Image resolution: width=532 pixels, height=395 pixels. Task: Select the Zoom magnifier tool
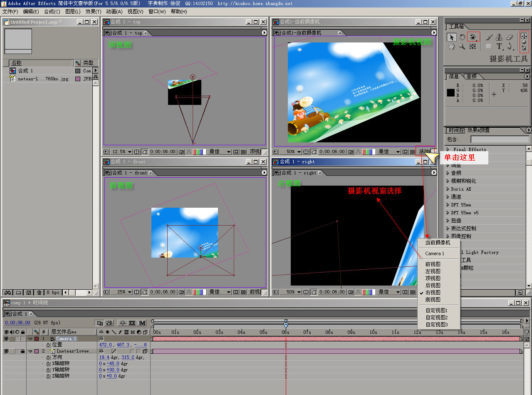(462, 46)
